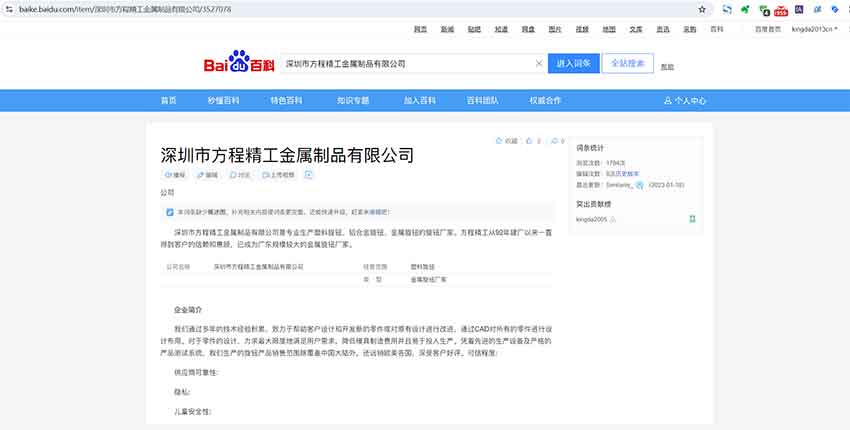The width and height of the screenshot is (850, 430).
Task: Open the 贴吧 link in the top bar
Action: pos(474,29)
